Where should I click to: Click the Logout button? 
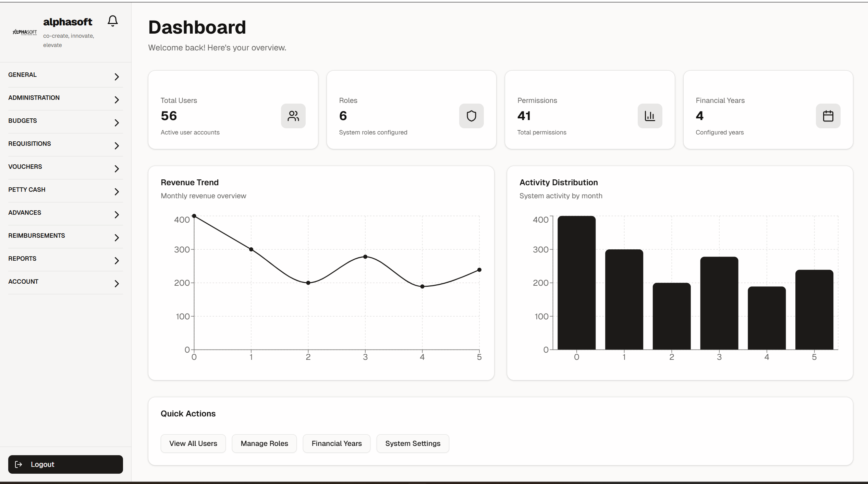[65, 464]
